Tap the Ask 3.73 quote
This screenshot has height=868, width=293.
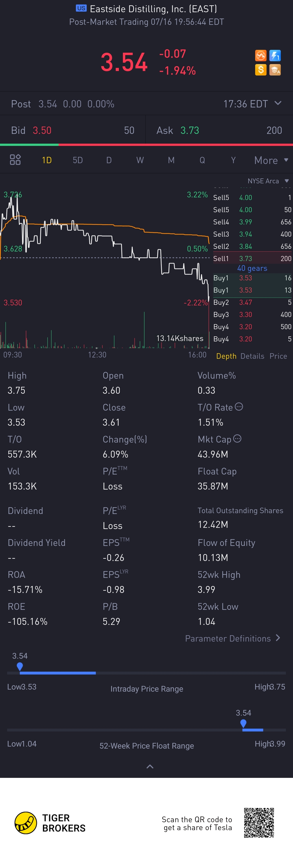point(219,130)
